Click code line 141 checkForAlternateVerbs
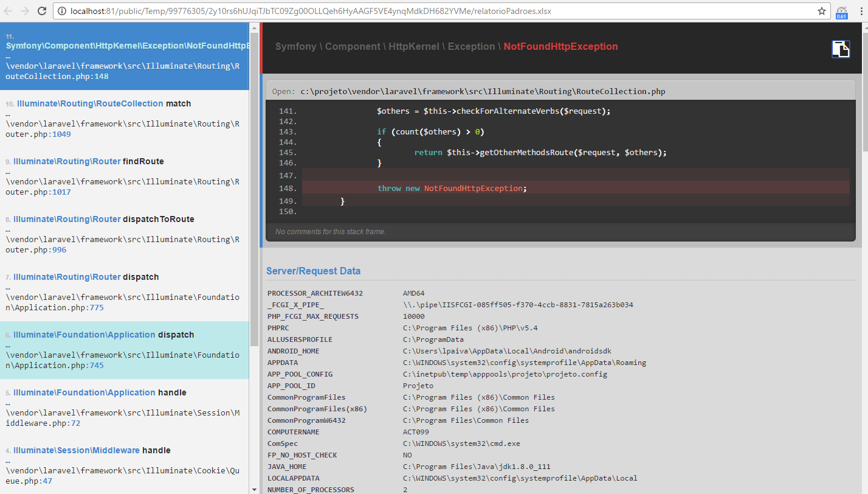The image size is (868, 494). (x=494, y=111)
